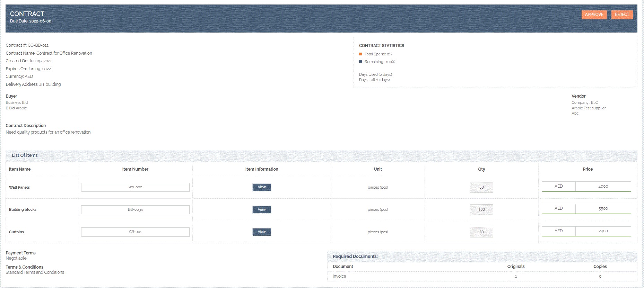Click the 4000 price field
Screen dimensions: 644x288
tap(603, 187)
